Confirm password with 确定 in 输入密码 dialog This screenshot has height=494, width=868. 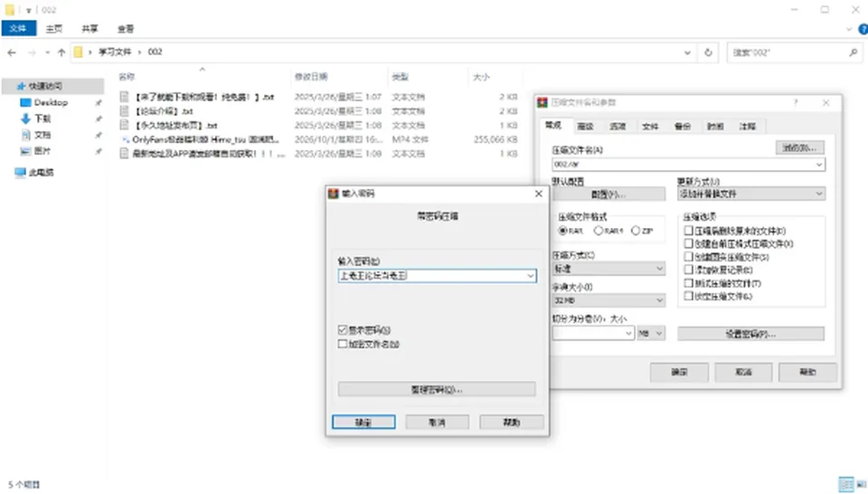363,422
